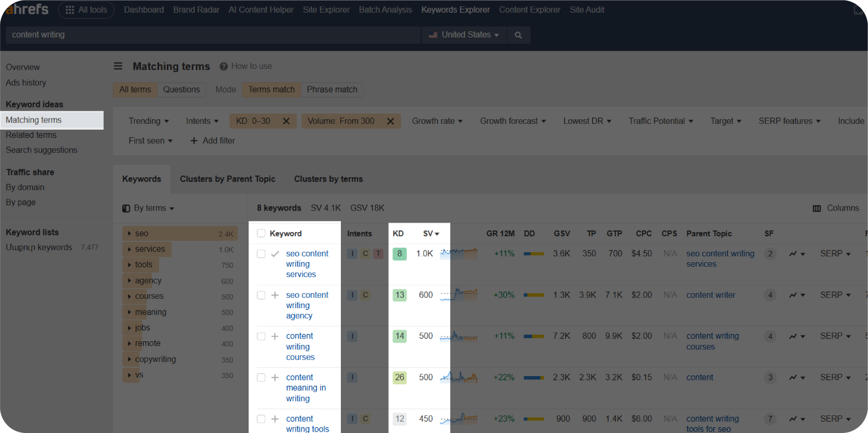The image size is (868, 433).
Task: Open the First seen dropdown
Action: (151, 141)
